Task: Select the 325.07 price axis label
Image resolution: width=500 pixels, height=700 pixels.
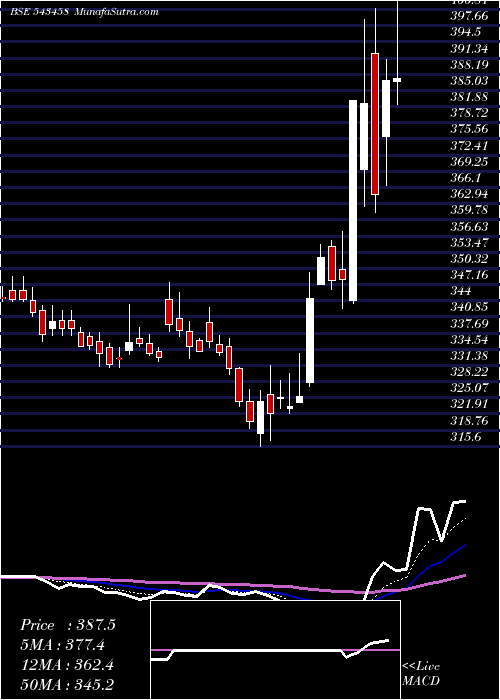Action: [471, 388]
